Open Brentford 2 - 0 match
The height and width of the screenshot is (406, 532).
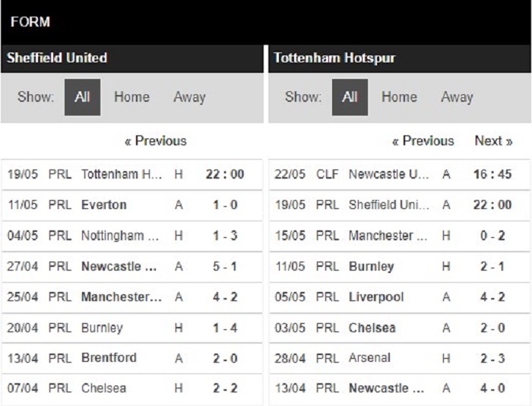(131, 358)
